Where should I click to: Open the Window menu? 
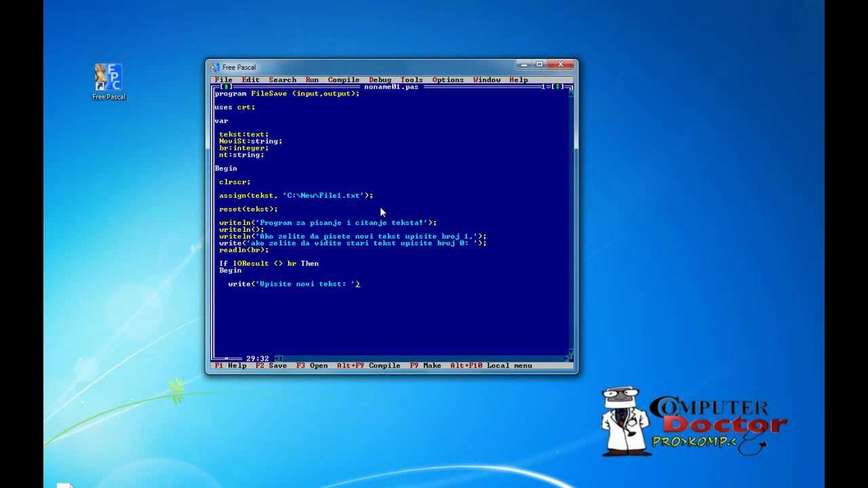point(487,80)
